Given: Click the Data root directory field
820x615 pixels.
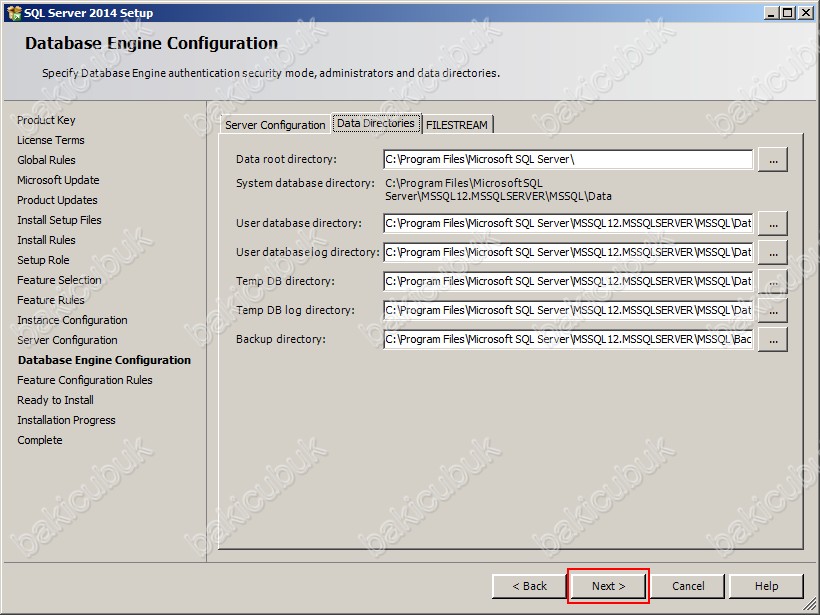Looking at the screenshot, I should click(x=568, y=160).
